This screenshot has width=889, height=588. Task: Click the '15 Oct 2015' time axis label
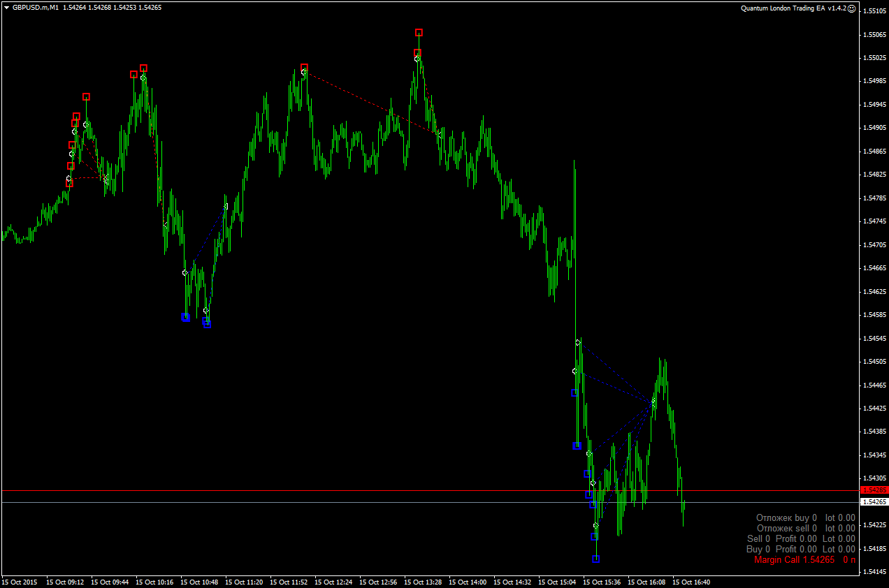pyautogui.click(x=19, y=582)
